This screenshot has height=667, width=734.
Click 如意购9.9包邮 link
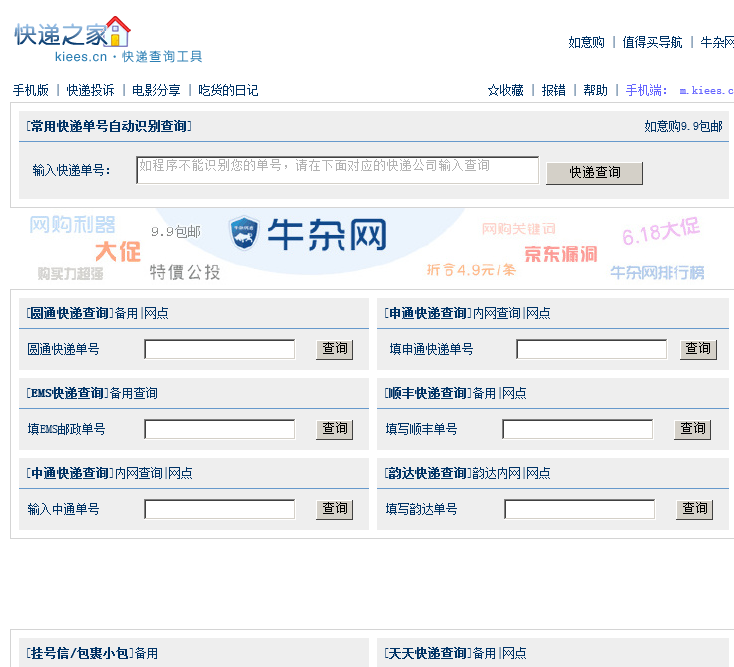pyautogui.click(x=683, y=126)
